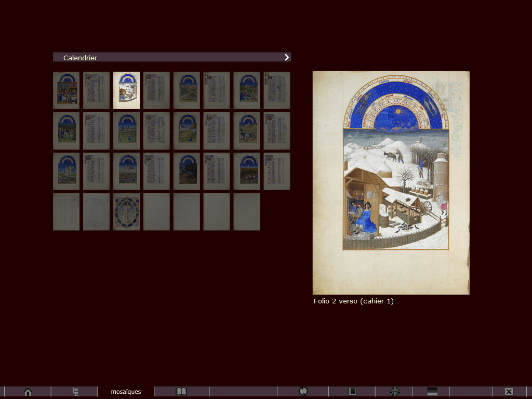
Task: Open the text page after the March fields miniature
Action: 217,90
